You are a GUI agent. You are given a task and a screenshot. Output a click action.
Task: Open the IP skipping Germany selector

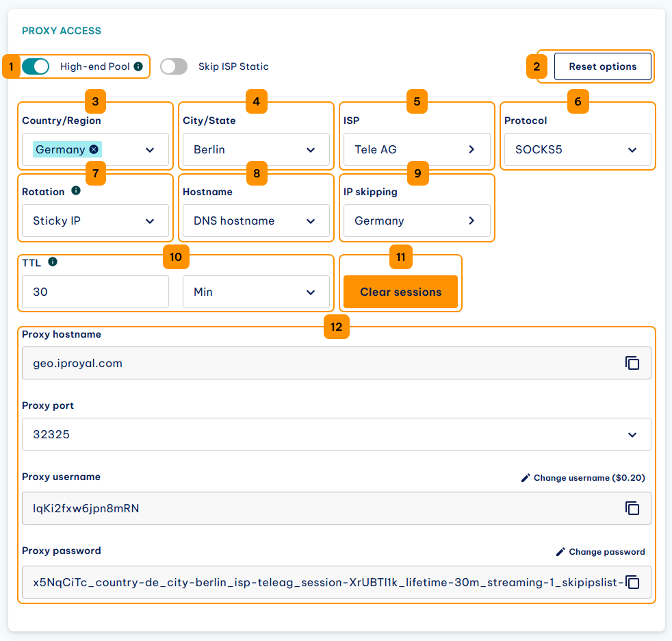point(417,221)
